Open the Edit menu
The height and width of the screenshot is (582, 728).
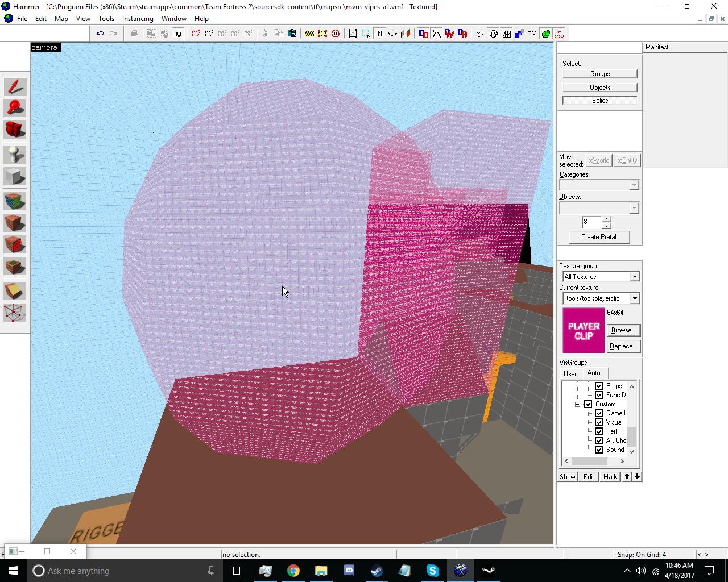click(41, 19)
